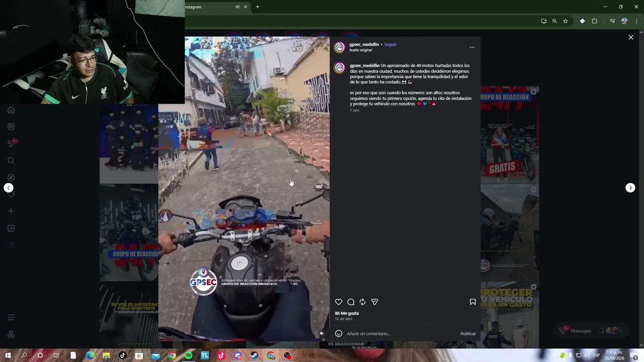The image size is (644, 362).
Task: Open the apps grid icon at the sidebar bottom
Action: coord(11,334)
